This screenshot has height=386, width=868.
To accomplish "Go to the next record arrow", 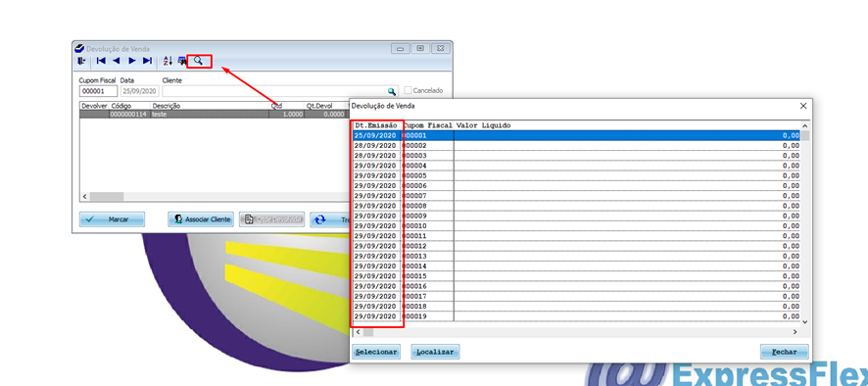I will pos(132,61).
